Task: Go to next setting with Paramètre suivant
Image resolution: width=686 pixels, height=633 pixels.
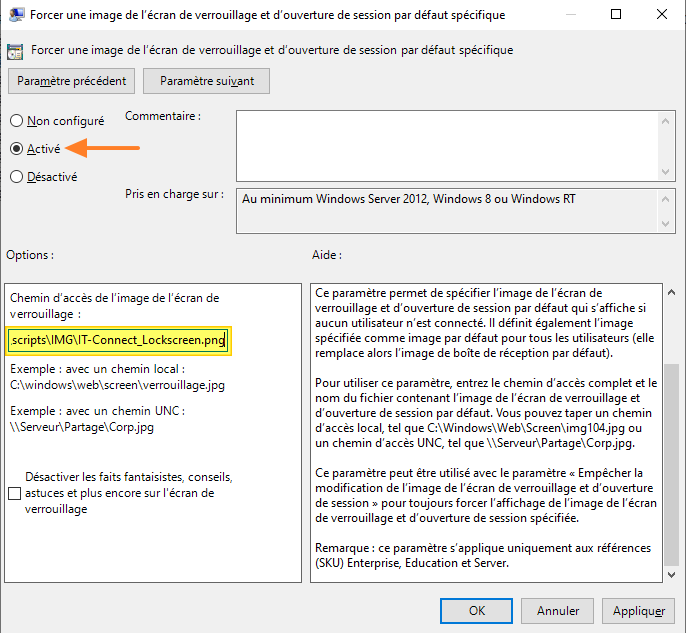Action: [x=206, y=81]
